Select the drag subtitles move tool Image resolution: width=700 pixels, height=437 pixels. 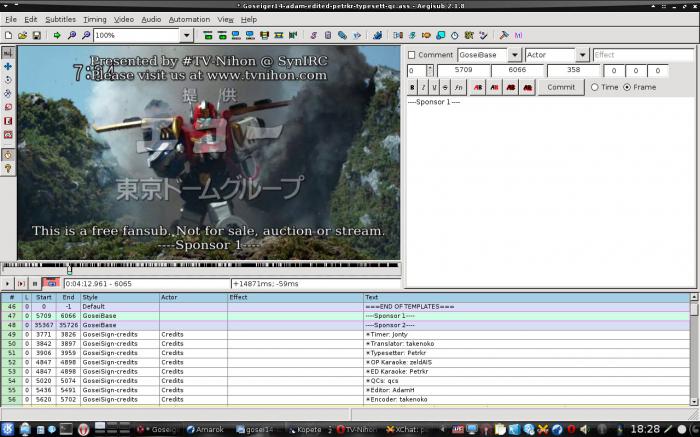[8, 67]
